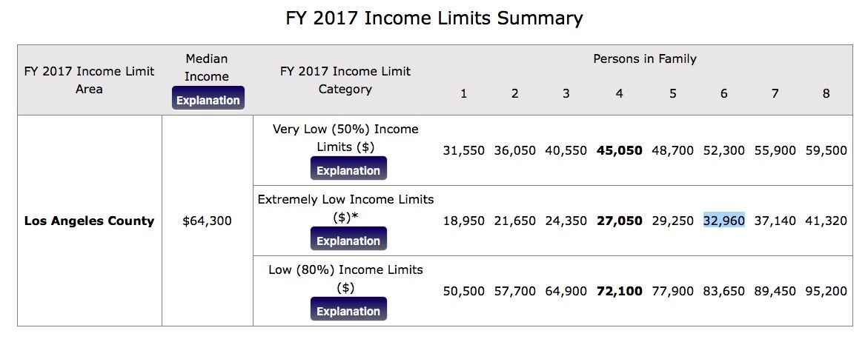Open Explanation for Extremely Low Income Limits

pyautogui.click(x=348, y=241)
